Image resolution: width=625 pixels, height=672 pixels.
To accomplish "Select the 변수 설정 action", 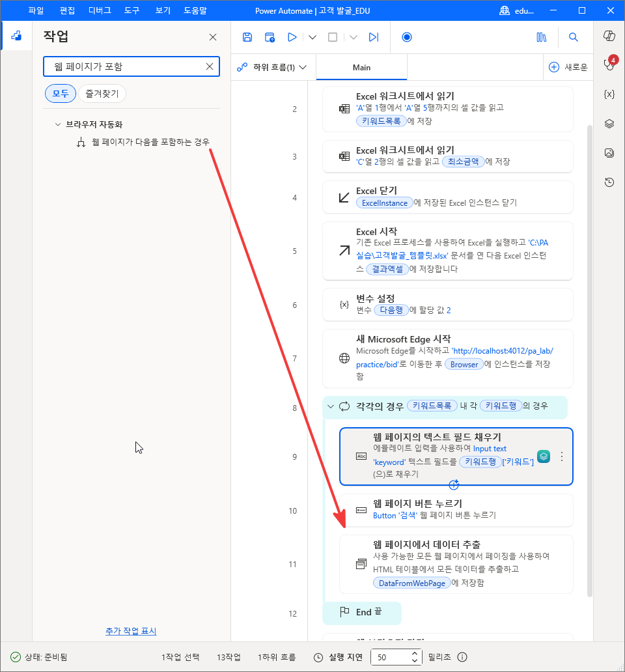I will point(448,305).
